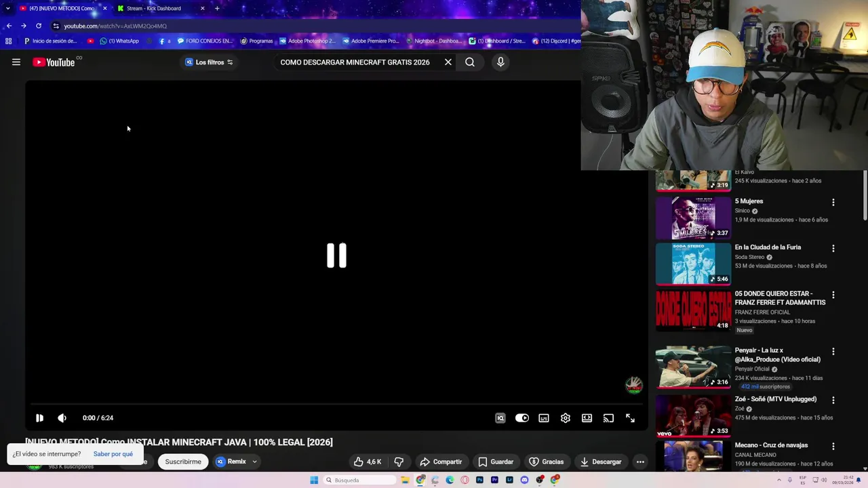Expand the Remix dropdown arrow
This screenshot has height=488, width=868.
254,462
